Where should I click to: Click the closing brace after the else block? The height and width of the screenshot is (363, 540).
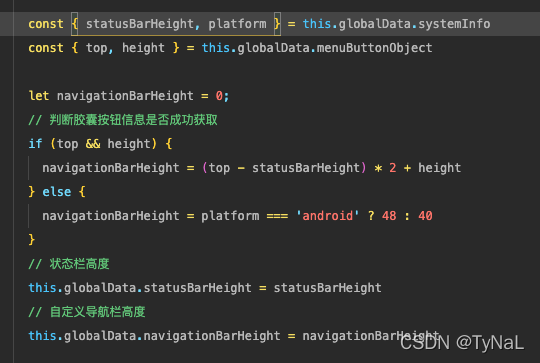click(32, 240)
